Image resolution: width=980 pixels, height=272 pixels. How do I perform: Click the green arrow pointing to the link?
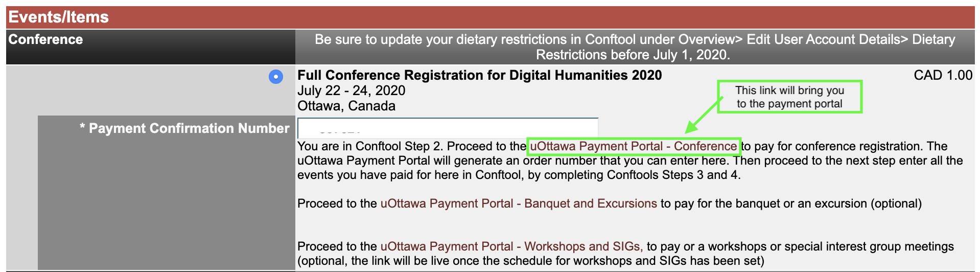pyautogui.click(x=703, y=116)
